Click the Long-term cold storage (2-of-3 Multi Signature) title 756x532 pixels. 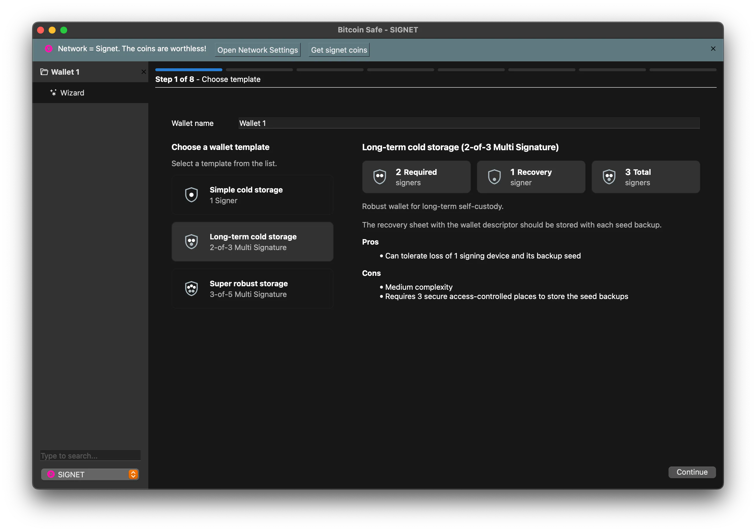coord(460,147)
